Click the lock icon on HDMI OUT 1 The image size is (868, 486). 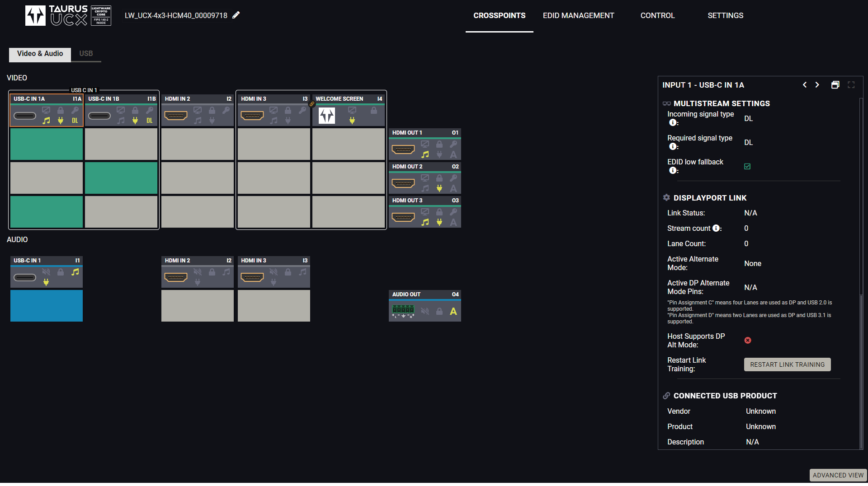439,144
